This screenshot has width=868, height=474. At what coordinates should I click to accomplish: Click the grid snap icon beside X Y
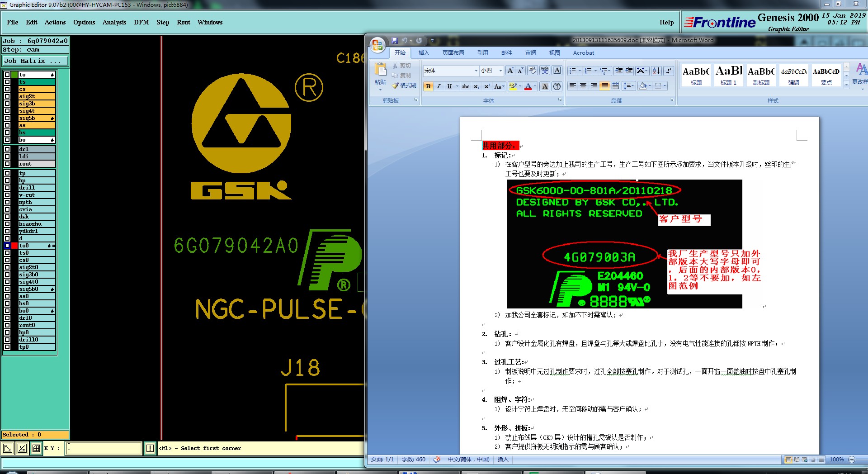[x=36, y=448]
